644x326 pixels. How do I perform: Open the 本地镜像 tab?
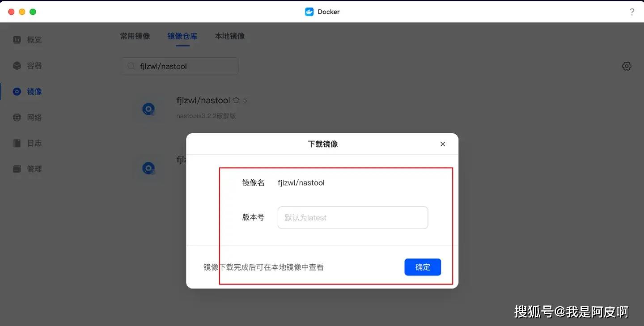coord(230,36)
